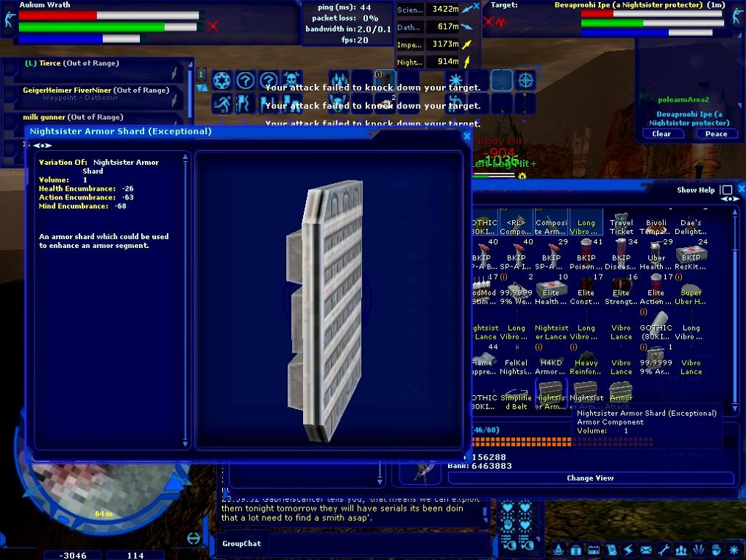746x560 pixels.
Task: Select the Bivoli Tempari food item
Action: point(656,224)
